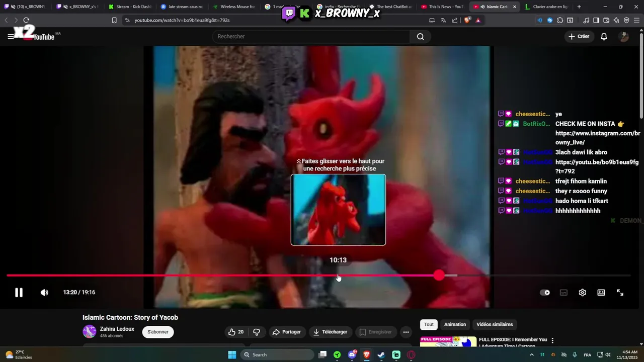Click the Enregistrer button
The height and width of the screenshot is (362, 644).
pos(375,332)
